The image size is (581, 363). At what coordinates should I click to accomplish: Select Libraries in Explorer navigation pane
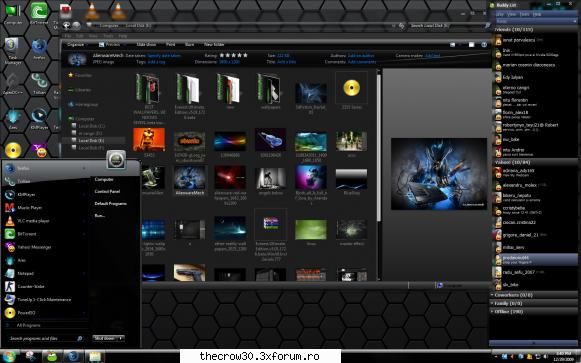pyautogui.click(x=80, y=90)
